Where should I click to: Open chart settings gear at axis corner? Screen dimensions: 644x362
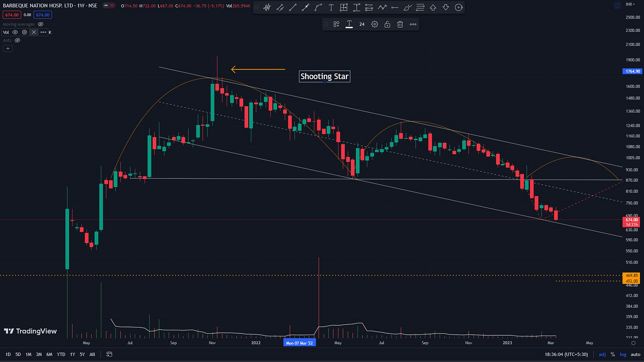(x=633, y=343)
